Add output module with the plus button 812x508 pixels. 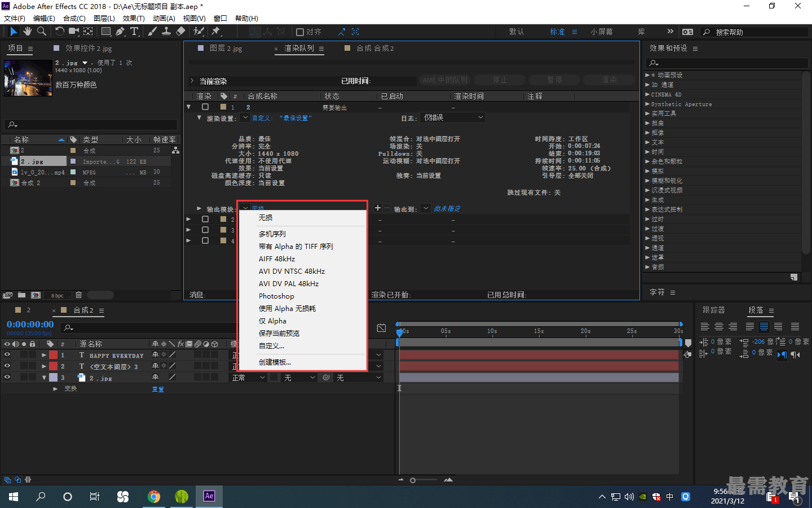click(378, 208)
